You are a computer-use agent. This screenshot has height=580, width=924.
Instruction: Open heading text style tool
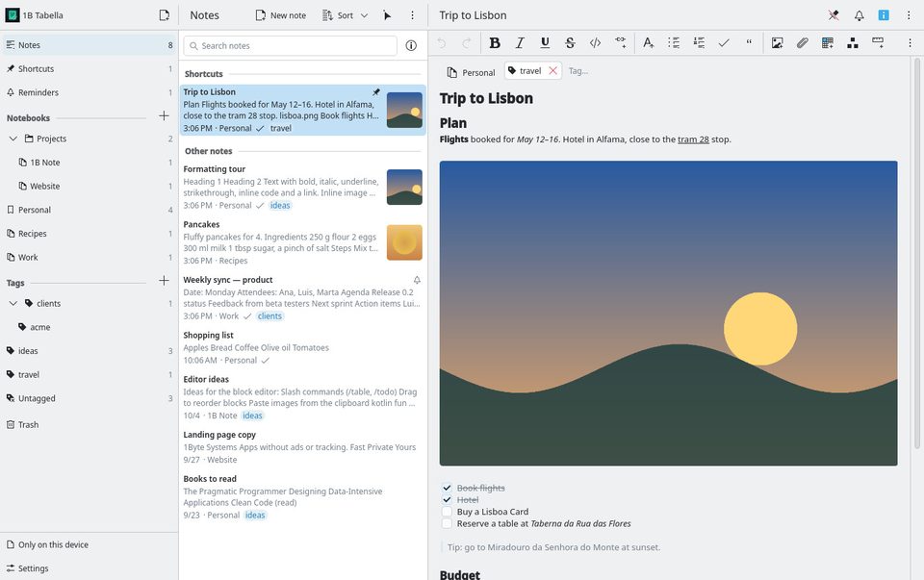coord(648,43)
